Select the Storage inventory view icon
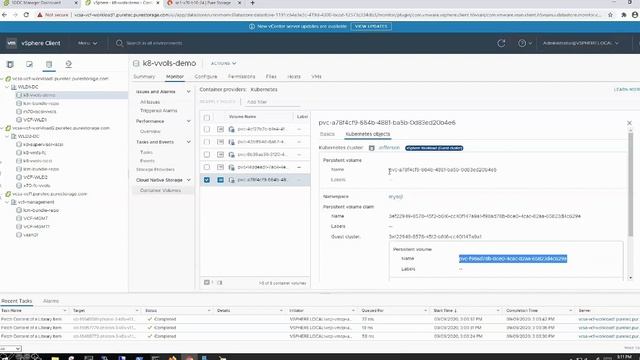The width and height of the screenshot is (640, 360). point(49,64)
